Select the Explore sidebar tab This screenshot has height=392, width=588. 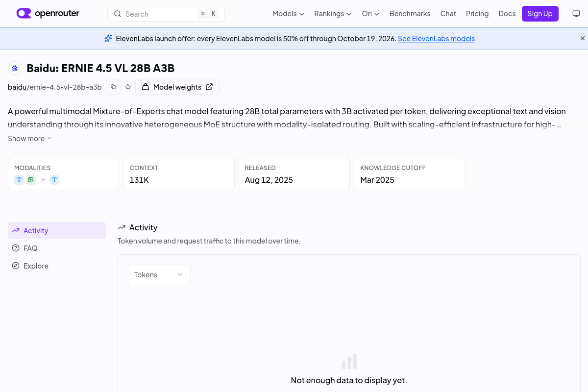[57, 266]
